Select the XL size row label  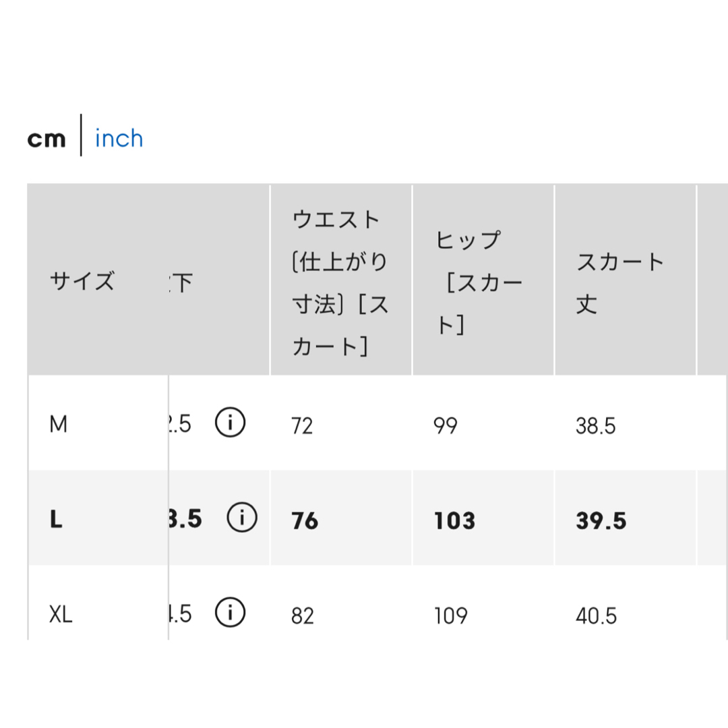click(x=61, y=614)
